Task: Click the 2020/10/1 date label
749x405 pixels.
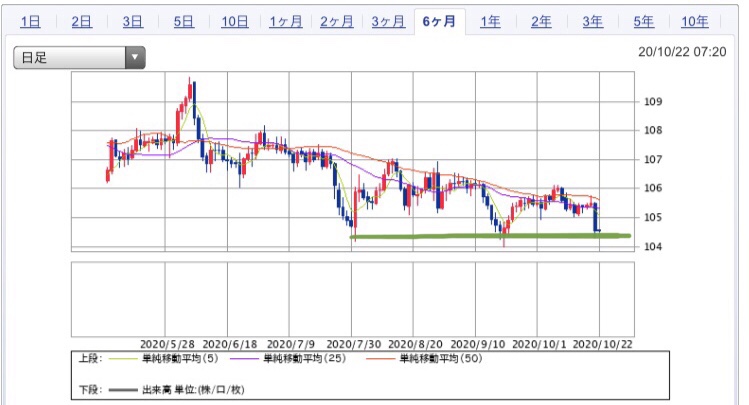Action: (x=539, y=344)
